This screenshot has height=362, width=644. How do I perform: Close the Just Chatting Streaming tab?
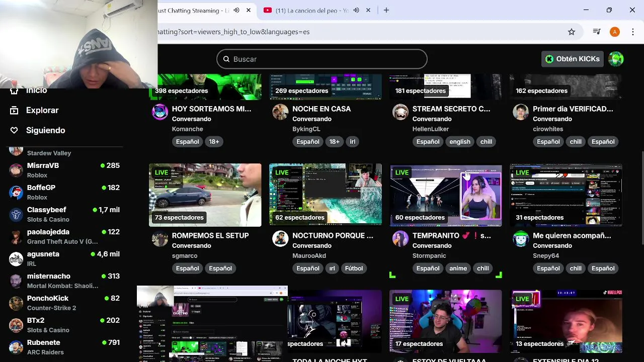[249, 10]
